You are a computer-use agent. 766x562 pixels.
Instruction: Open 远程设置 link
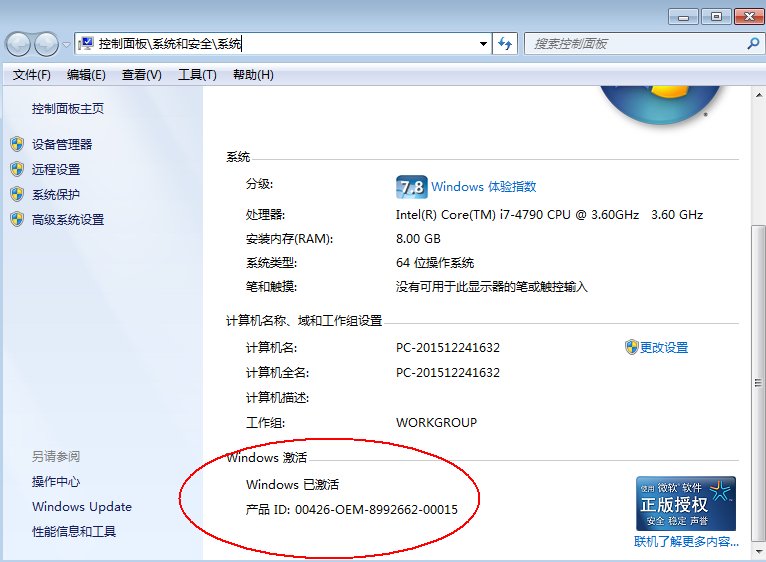[x=56, y=170]
